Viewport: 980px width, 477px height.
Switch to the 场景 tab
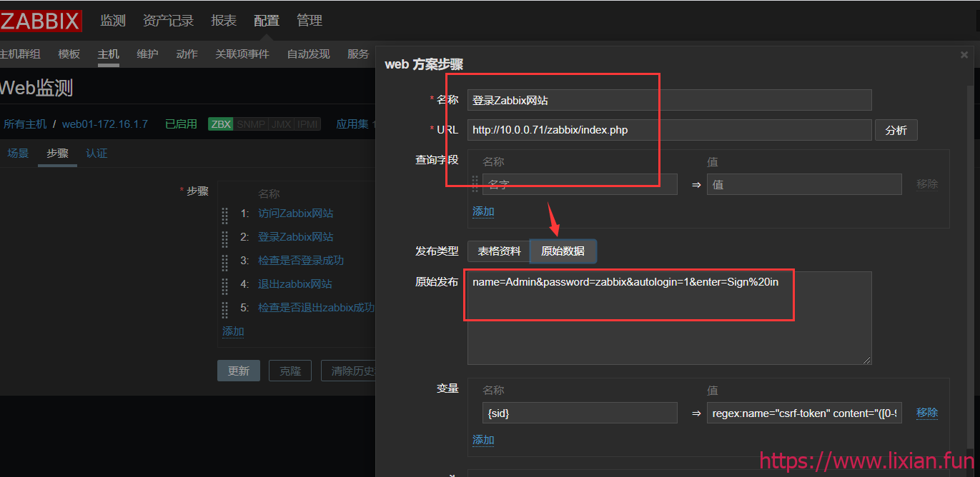tap(18, 154)
